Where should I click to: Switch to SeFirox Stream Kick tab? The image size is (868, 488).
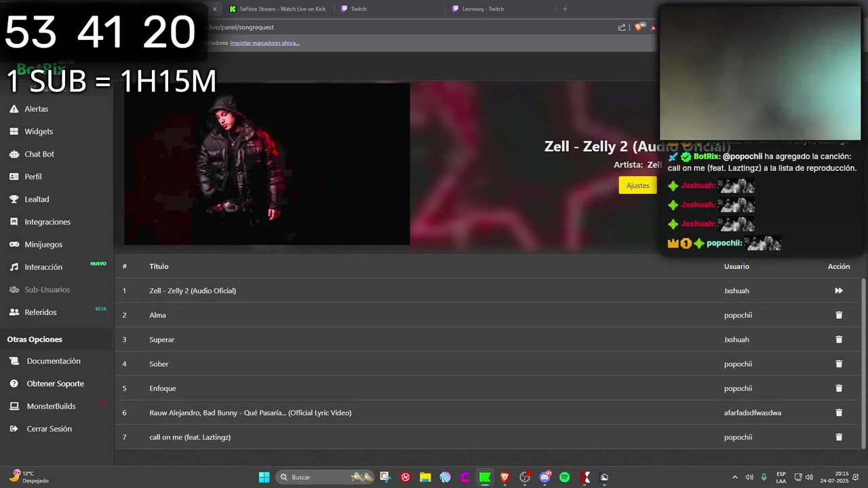[278, 9]
